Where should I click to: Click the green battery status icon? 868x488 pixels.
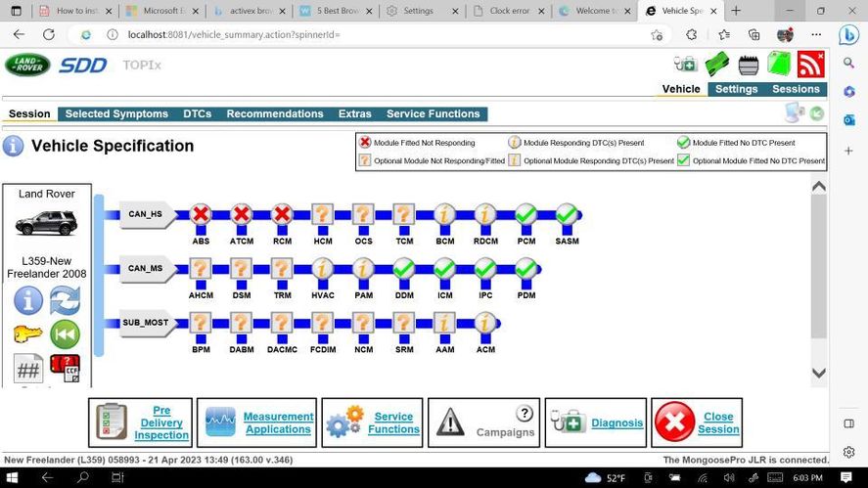(x=717, y=65)
